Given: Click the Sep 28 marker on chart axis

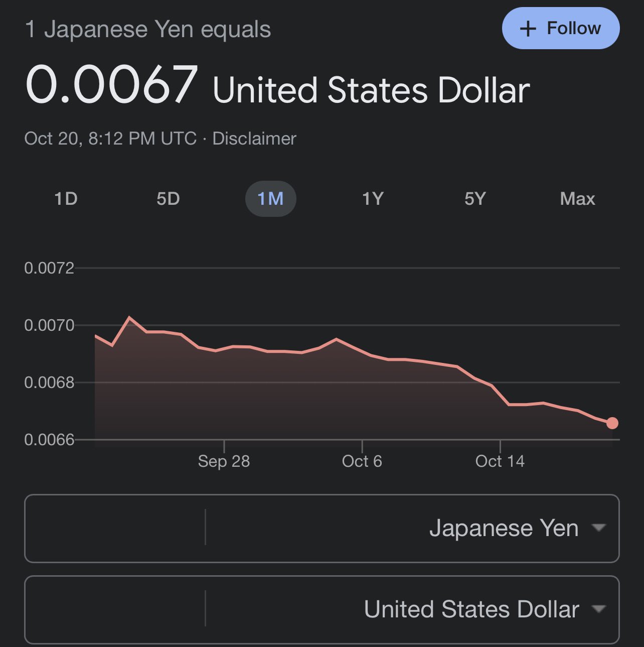Looking at the screenshot, I should (224, 461).
